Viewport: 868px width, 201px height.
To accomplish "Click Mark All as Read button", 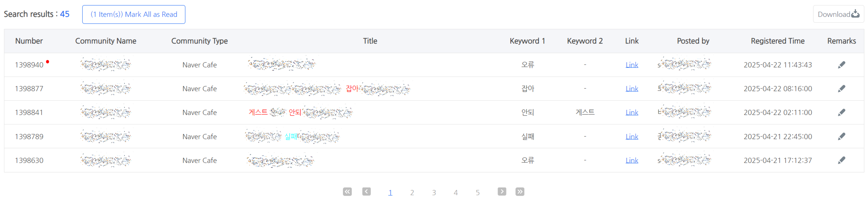I will tap(134, 14).
